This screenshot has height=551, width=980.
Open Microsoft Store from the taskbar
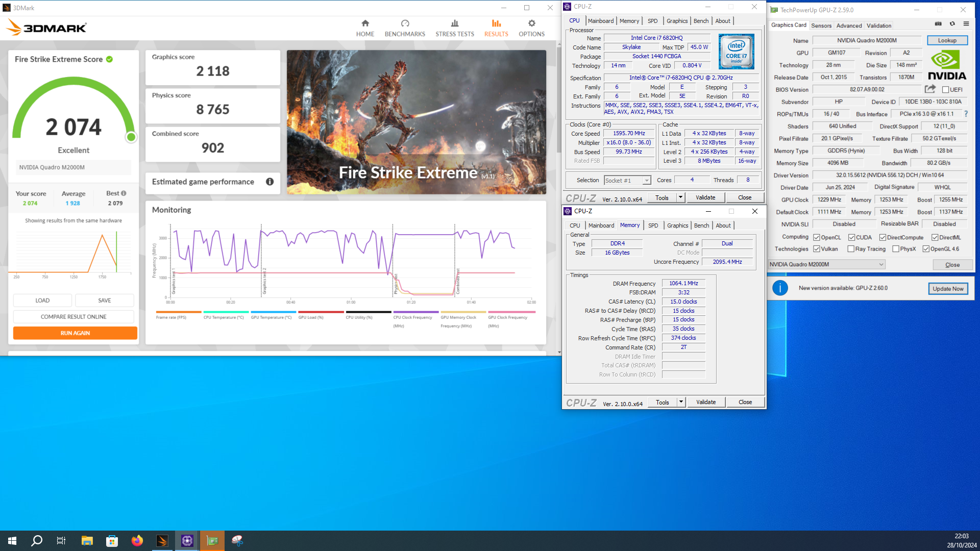tap(112, 541)
